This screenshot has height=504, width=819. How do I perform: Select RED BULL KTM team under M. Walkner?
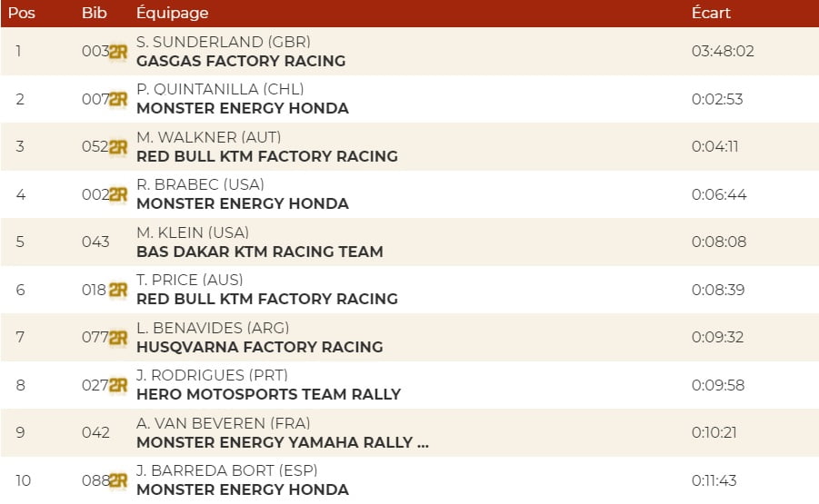coord(266,156)
